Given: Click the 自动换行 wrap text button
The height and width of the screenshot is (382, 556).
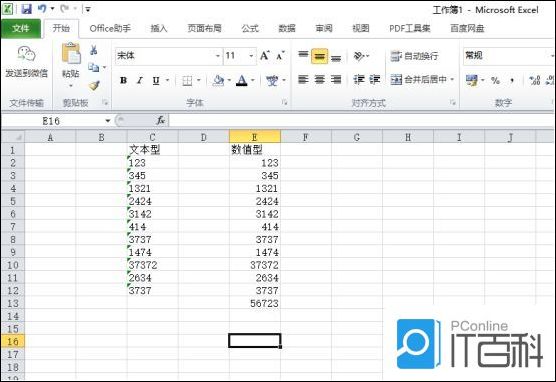Looking at the screenshot, I should click(414, 56).
